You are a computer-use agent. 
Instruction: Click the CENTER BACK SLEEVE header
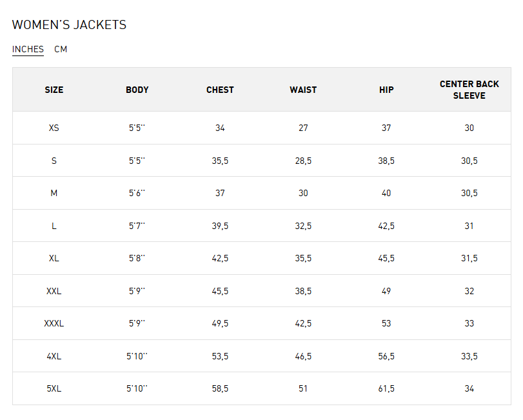click(x=469, y=90)
